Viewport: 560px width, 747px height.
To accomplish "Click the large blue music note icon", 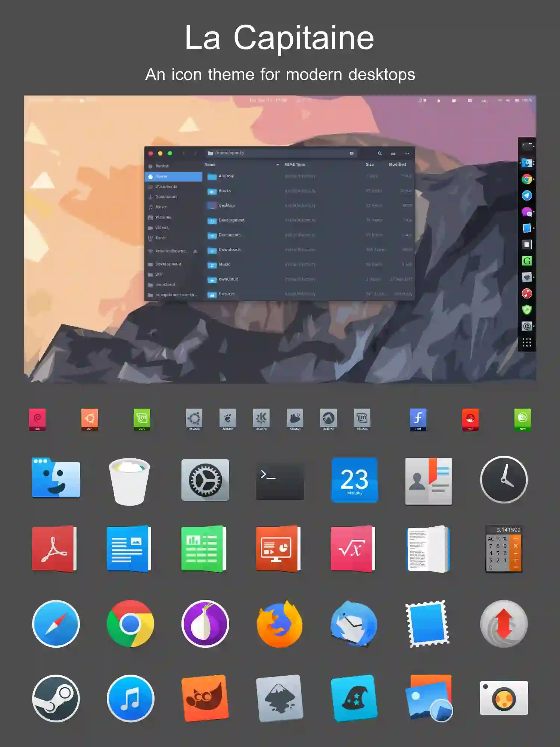I will coord(130,698).
